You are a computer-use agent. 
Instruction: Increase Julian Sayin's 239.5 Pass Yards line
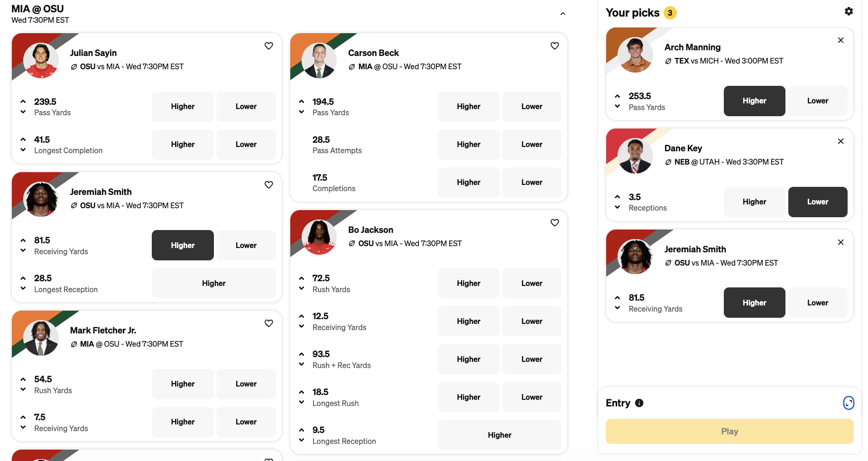(23, 101)
